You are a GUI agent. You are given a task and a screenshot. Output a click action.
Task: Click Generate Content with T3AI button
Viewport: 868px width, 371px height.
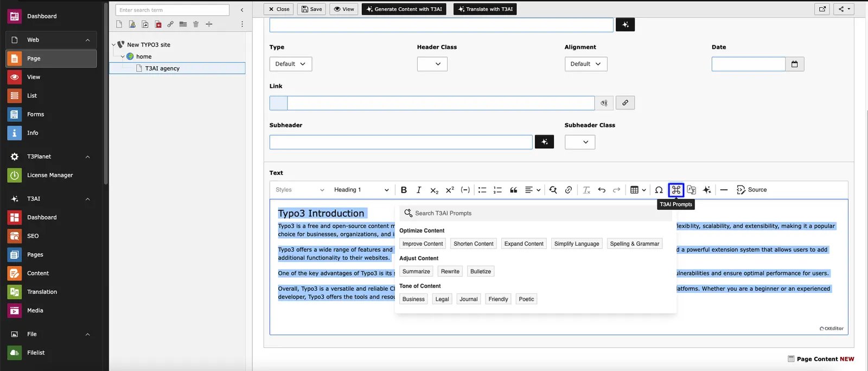[404, 9]
